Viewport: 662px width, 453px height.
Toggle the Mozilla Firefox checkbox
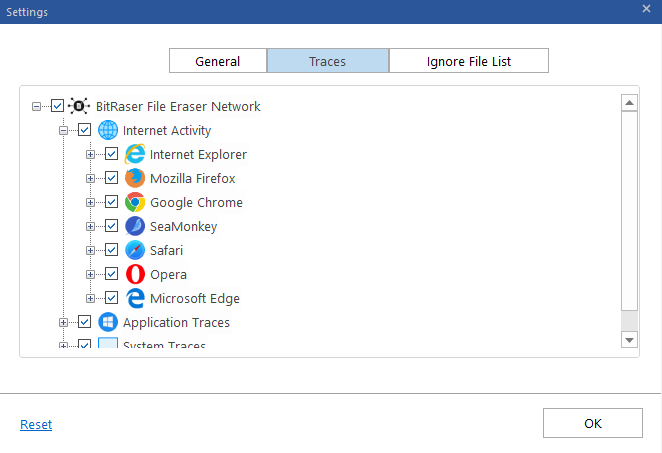point(111,178)
